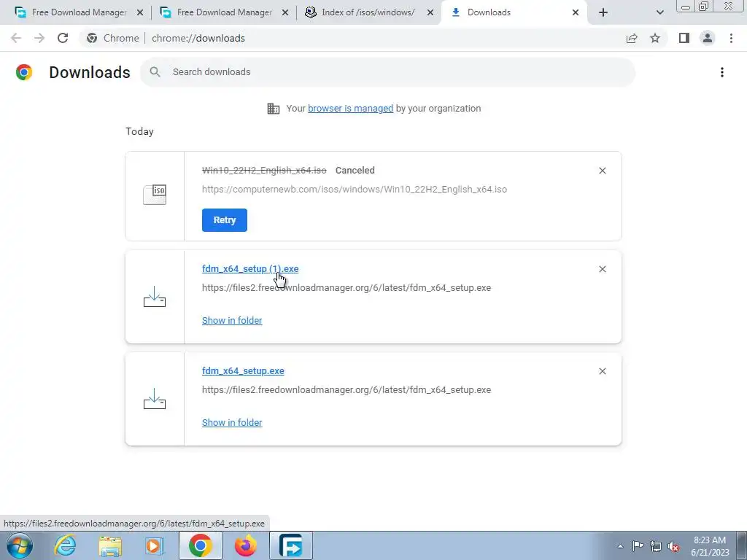
Task: Close the first Free Download Manager tab
Action: [140, 12]
